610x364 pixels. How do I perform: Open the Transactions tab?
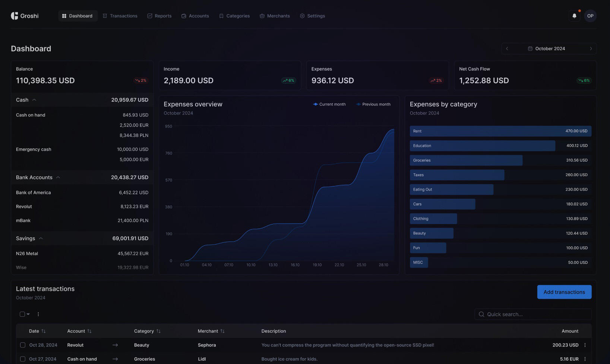[120, 16]
